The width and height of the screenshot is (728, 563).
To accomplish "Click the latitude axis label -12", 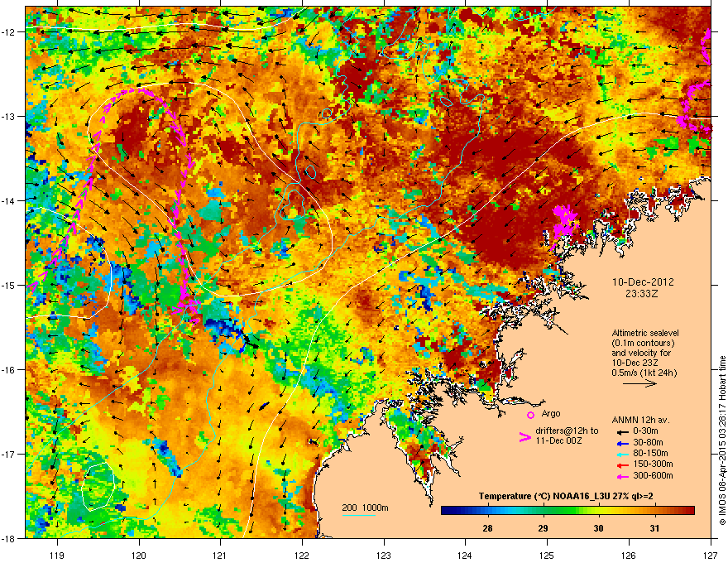I will tap(9, 31).
